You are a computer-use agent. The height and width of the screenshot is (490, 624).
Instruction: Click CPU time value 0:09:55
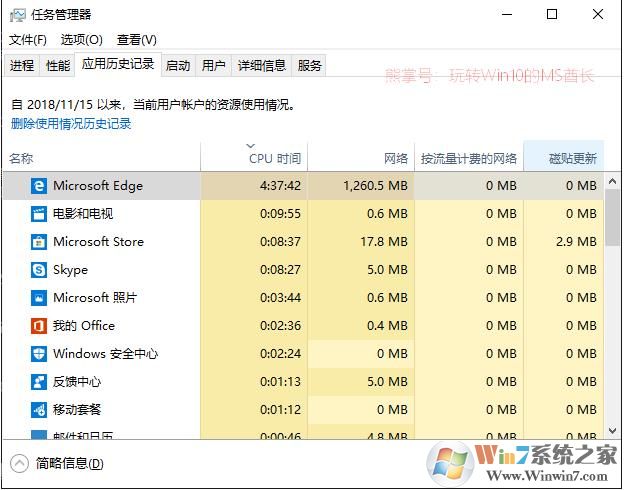280,214
